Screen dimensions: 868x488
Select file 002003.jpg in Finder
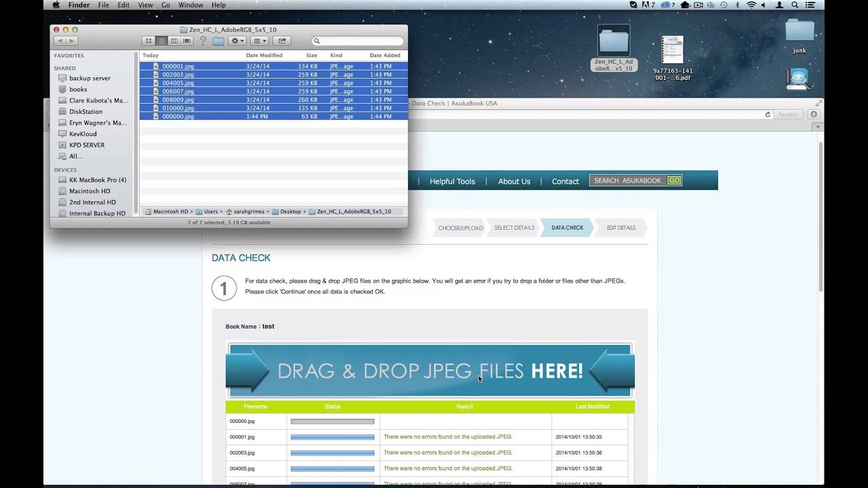point(274,75)
